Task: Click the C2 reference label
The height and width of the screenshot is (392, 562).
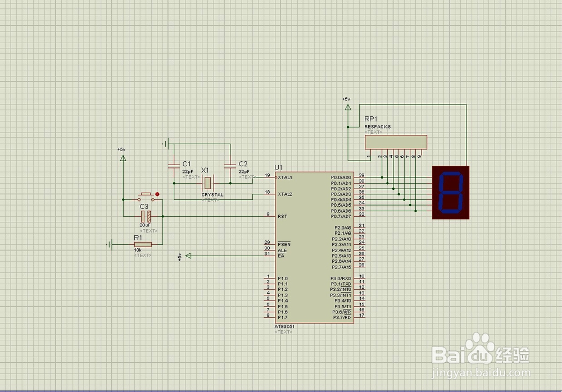Action: (x=243, y=164)
